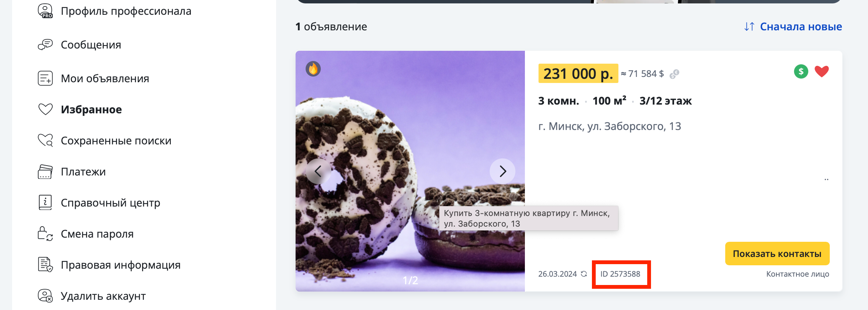Screen dimensions: 868x310
Task: Click the green dollar currency icon
Action: [801, 72]
